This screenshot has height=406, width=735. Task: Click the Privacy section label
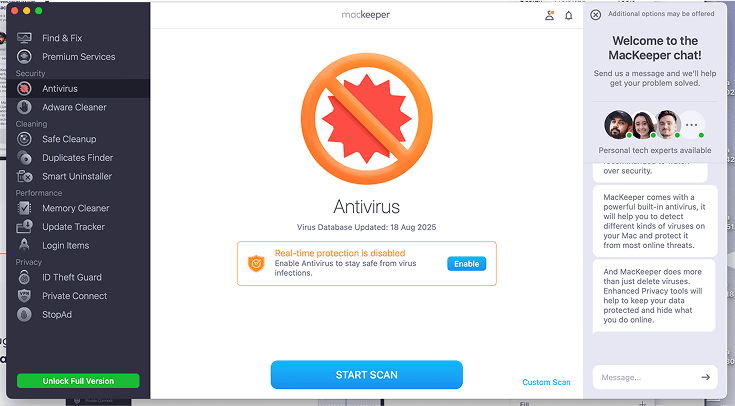[29, 262]
